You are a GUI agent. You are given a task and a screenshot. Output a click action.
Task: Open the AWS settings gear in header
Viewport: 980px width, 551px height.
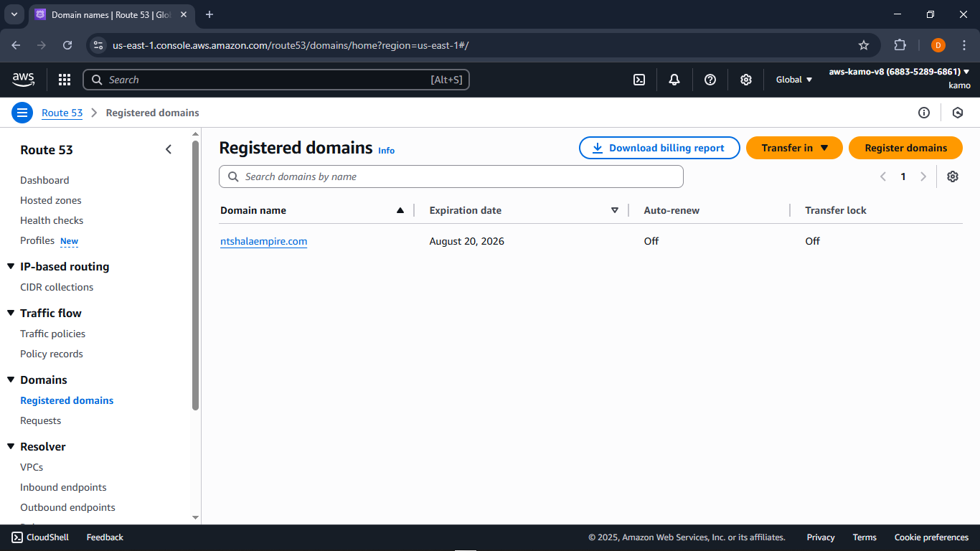pyautogui.click(x=746, y=80)
